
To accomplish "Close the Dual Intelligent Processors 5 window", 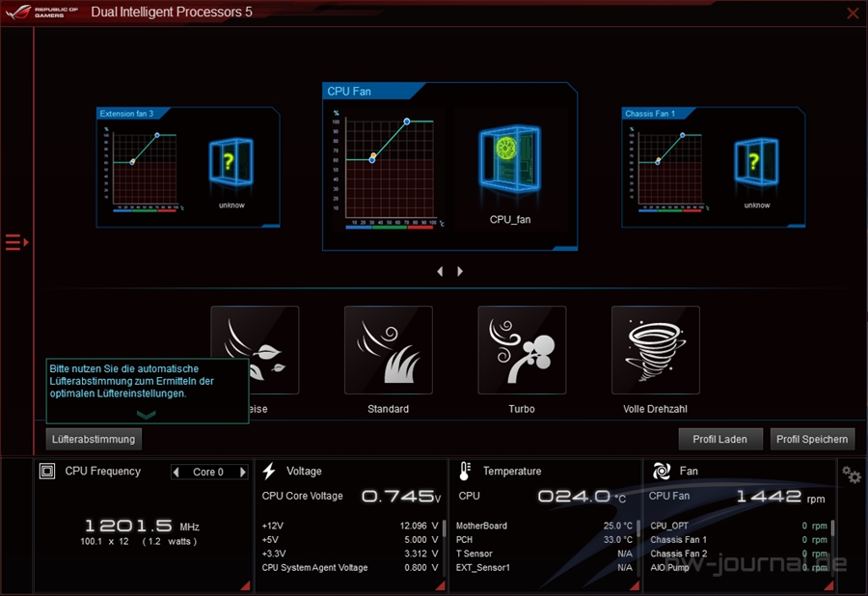I will [x=854, y=13].
